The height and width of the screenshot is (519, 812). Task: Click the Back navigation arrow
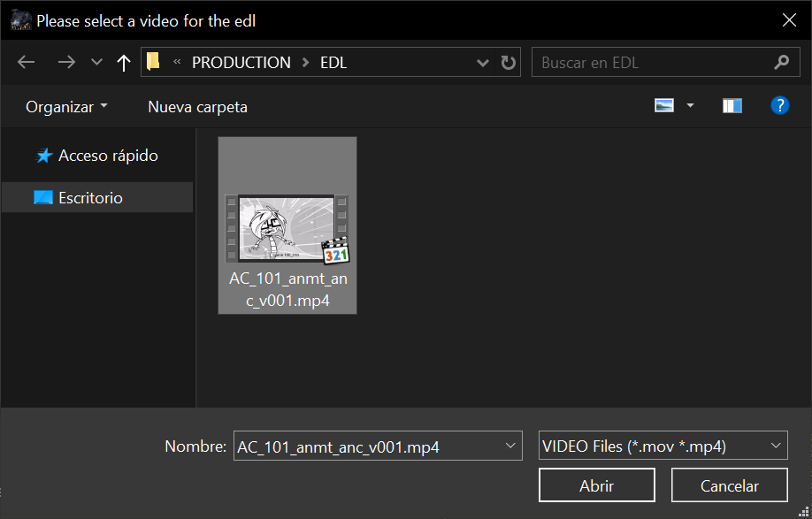point(26,63)
